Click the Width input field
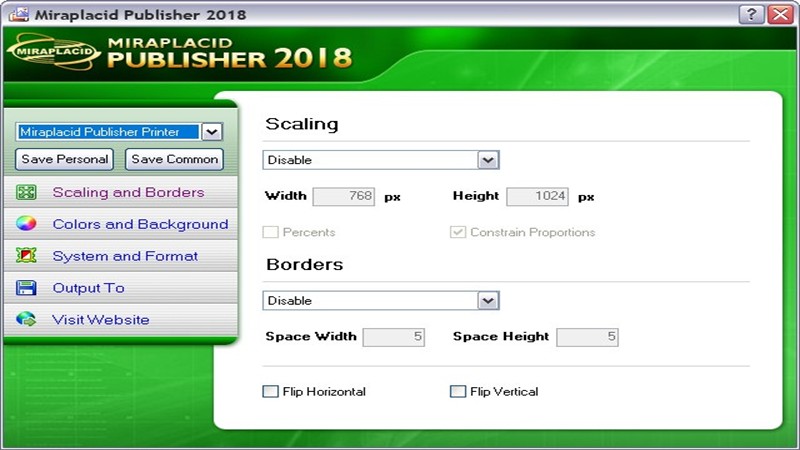 344,196
